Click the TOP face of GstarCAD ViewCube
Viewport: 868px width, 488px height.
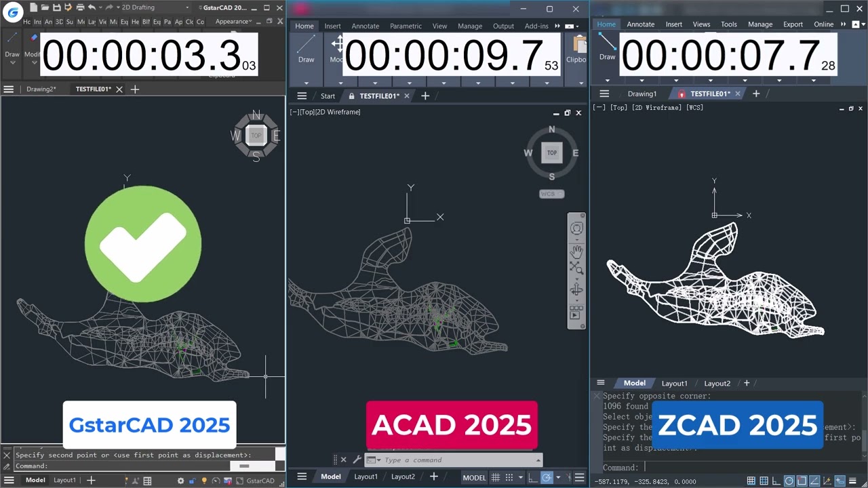(256, 136)
